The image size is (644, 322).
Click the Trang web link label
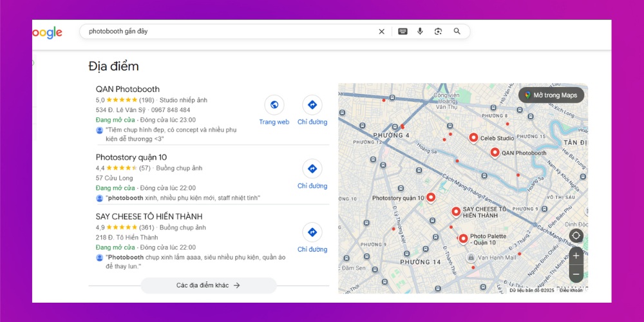coord(274,122)
